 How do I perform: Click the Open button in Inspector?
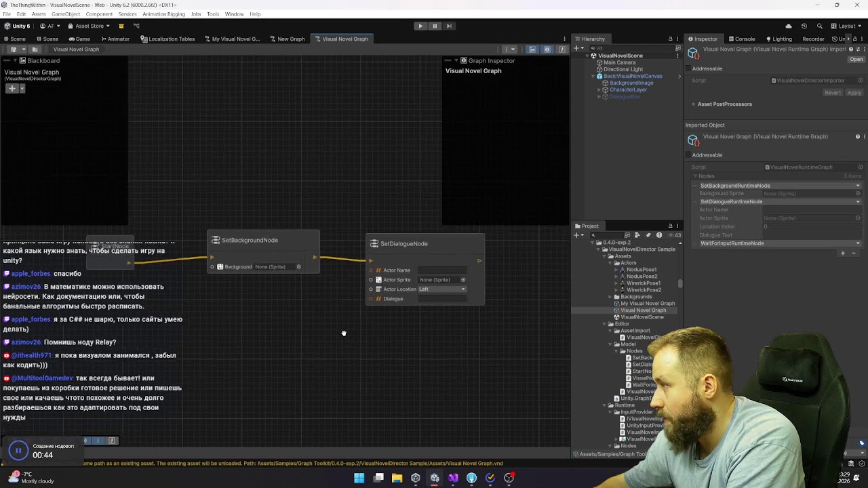[x=856, y=59]
